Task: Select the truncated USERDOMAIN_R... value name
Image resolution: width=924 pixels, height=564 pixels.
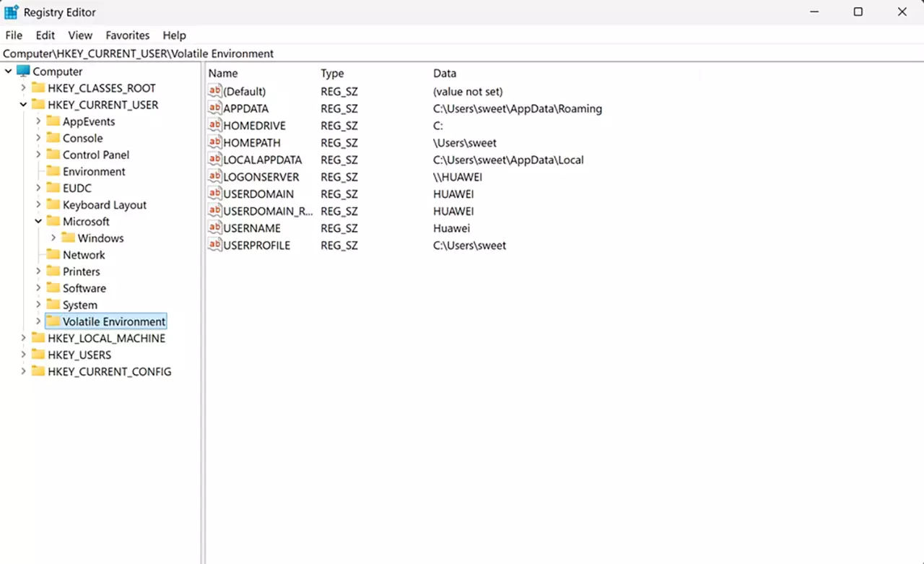Action: coord(269,211)
